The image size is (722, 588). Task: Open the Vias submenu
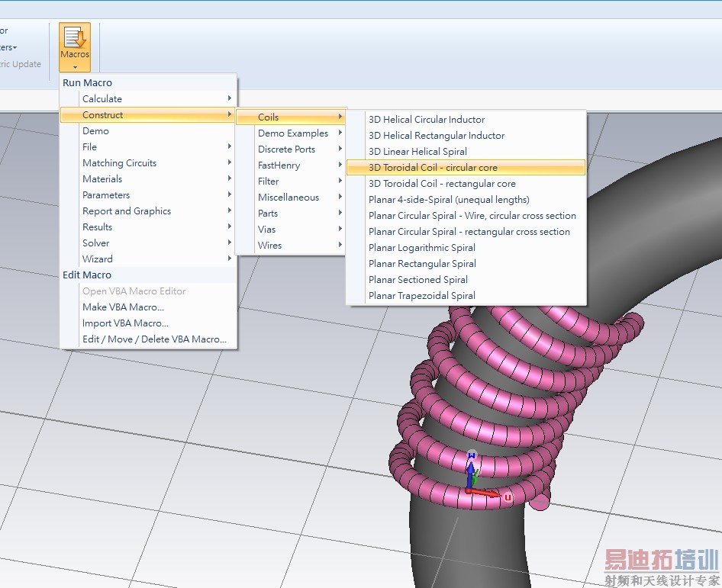coord(290,229)
